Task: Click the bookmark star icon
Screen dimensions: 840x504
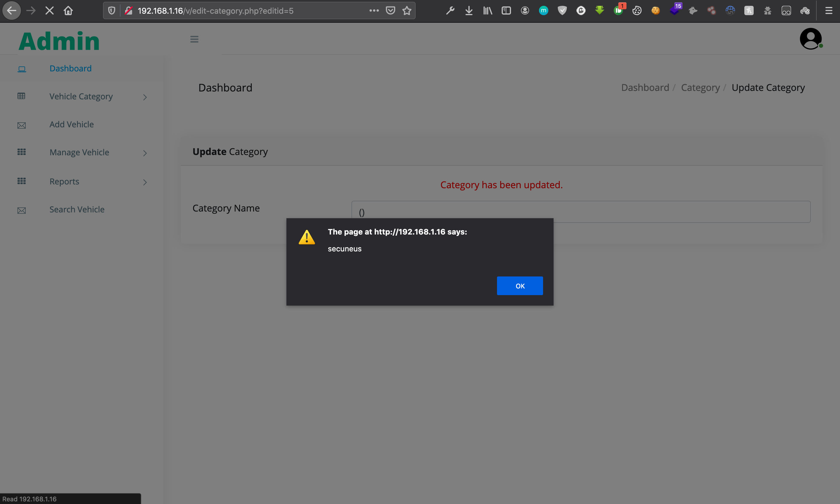Action: [407, 11]
